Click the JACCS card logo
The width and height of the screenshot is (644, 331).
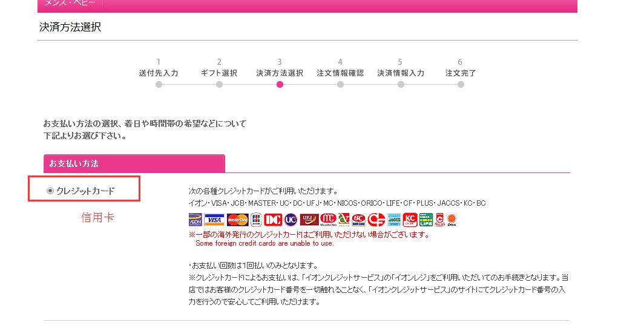tap(394, 219)
